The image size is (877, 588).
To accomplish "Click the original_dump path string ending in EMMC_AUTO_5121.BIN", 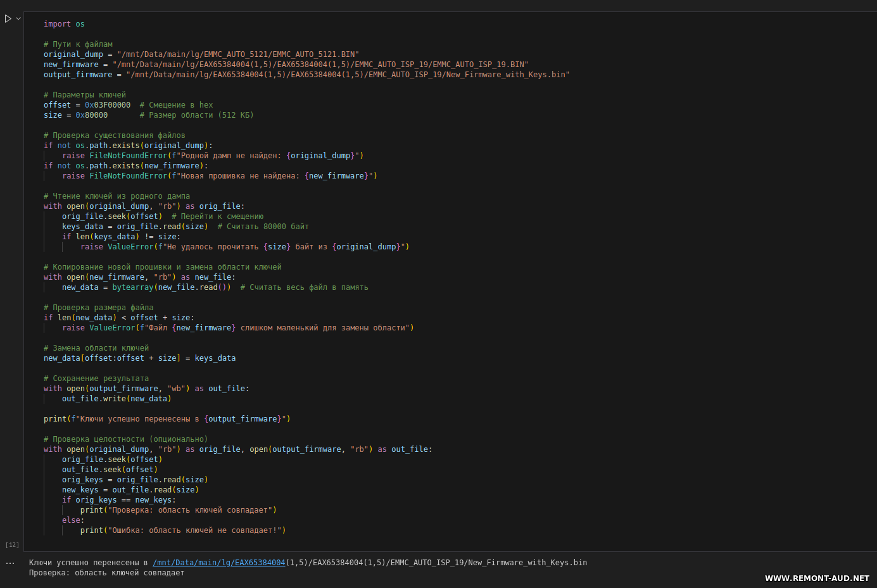I will (x=238, y=54).
